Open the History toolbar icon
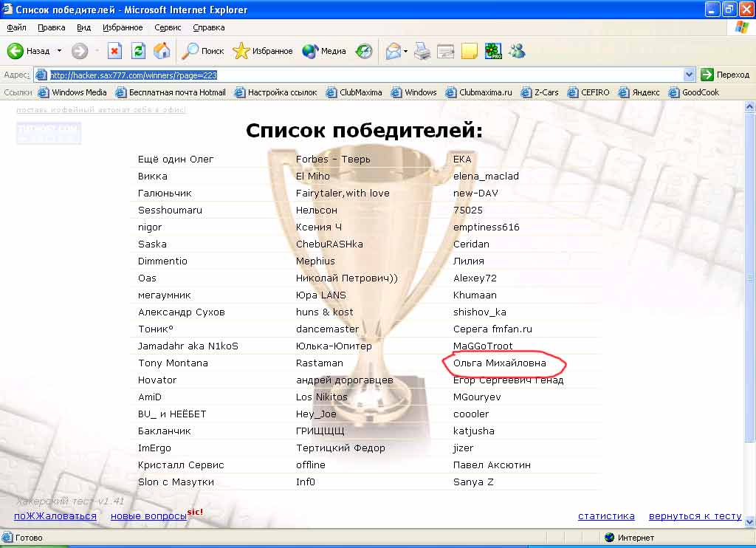The height and width of the screenshot is (548, 756). (x=364, y=51)
